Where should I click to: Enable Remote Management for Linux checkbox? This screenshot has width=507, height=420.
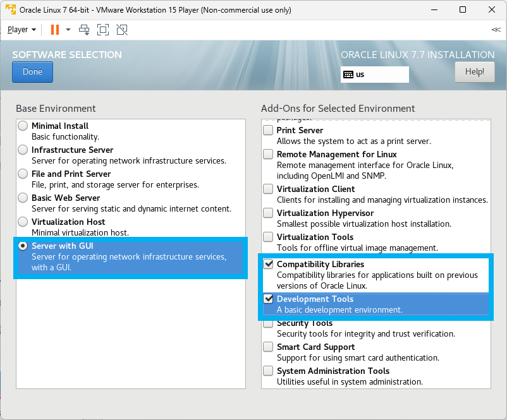point(268,154)
